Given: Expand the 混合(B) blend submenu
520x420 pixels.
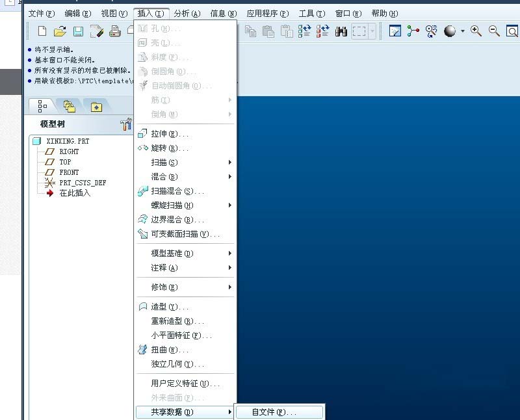Looking at the screenshot, I should [x=185, y=176].
